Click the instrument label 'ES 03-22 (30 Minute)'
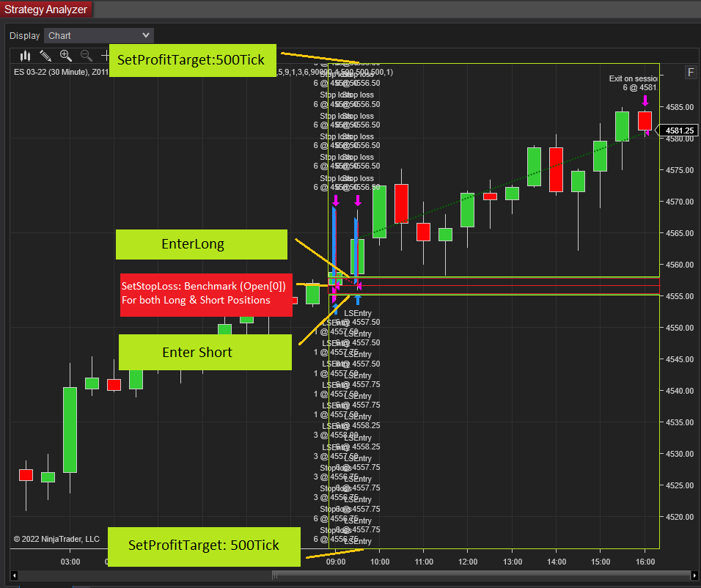Screen dimensions: 701x588 coord(51,72)
